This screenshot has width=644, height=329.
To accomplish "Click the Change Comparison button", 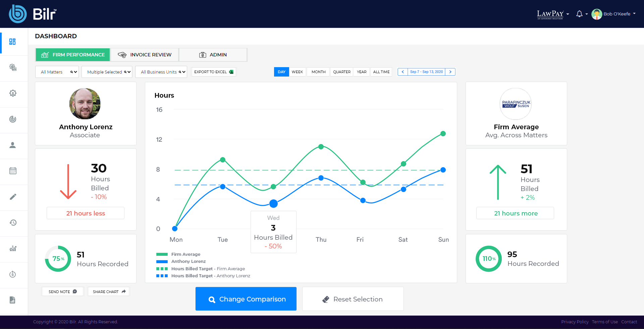I will [x=246, y=299].
